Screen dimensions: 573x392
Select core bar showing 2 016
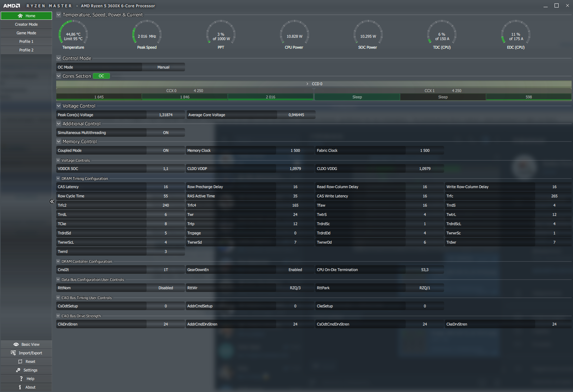pyautogui.click(x=271, y=97)
